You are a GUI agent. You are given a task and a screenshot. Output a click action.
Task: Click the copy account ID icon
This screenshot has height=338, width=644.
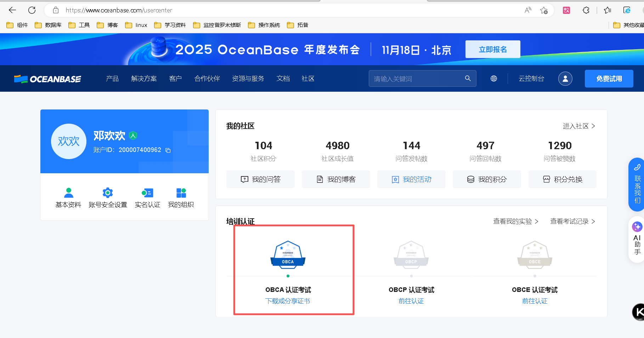tap(168, 151)
